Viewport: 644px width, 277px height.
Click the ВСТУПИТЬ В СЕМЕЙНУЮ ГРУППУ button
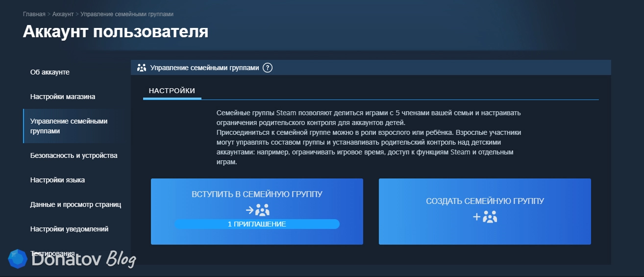pos(257,211)
